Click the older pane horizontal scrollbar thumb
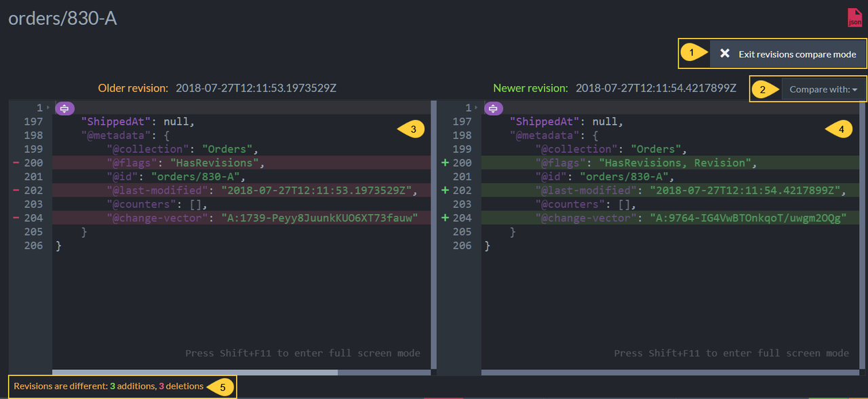The height and width of the screenshot is (399, 868). click(x=195, y=372)
